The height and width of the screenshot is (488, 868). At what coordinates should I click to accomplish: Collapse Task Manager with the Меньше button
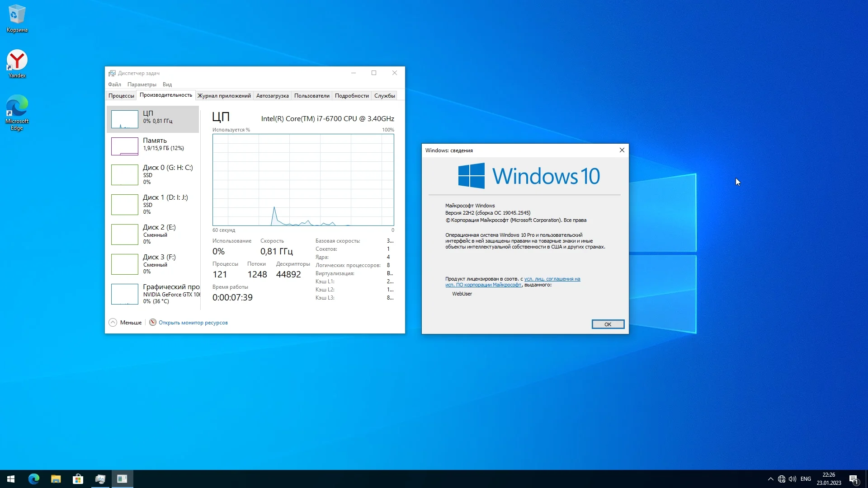coord(125,322)
